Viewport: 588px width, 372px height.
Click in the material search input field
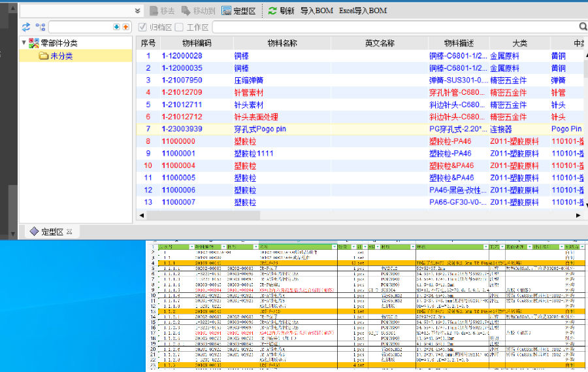coord(392,27)
